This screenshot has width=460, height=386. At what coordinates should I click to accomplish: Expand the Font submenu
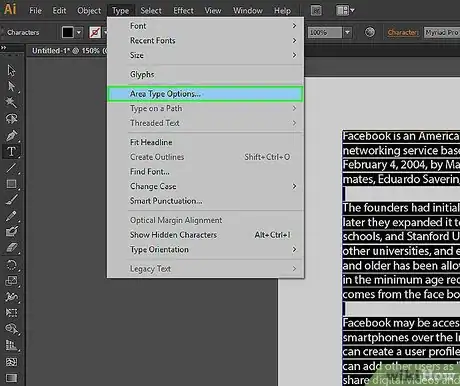[205, 26]
